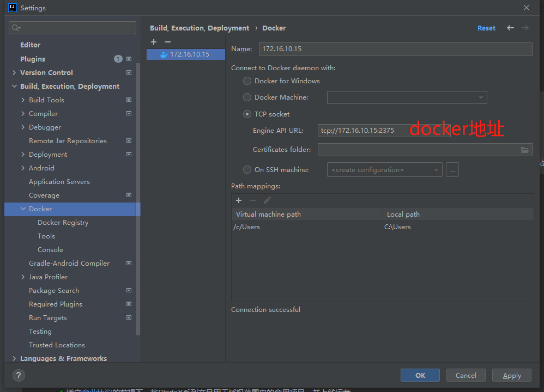The height and width of the screenshot is (392, 544).
Task: Open Testing settings page
Action: click(40, 332)
